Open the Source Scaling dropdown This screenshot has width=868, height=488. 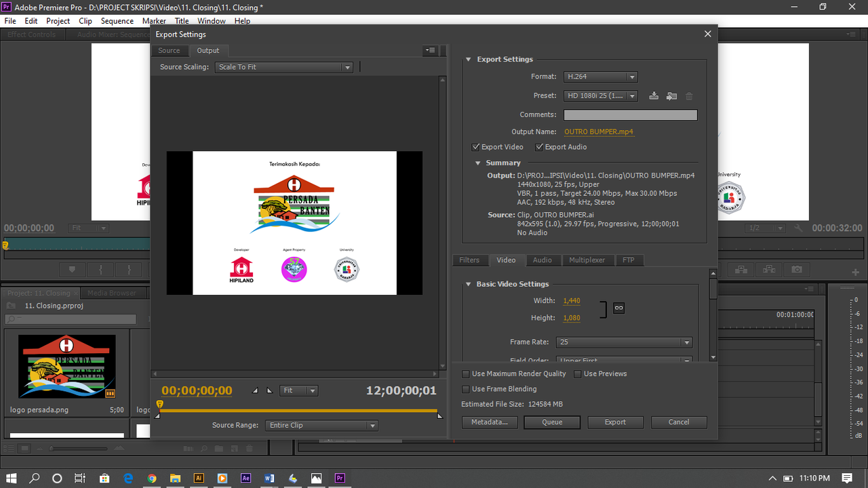tap(284, 67)
